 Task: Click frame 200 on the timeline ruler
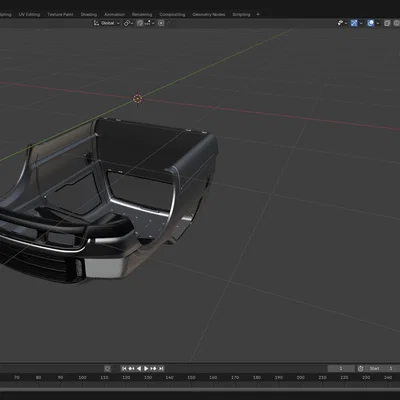(300, 377)
